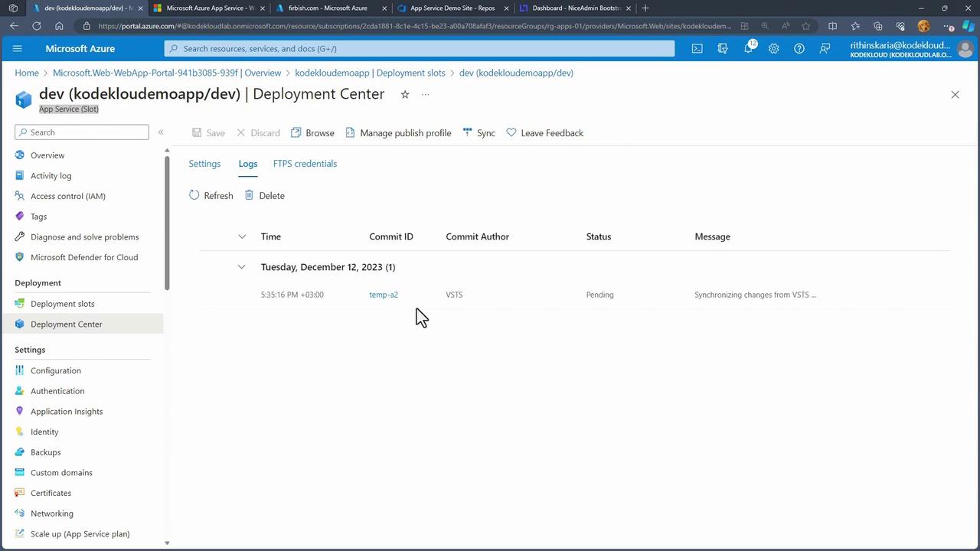Image resolution: width=980 pixels, height=551 pixels.
Task: Open Microsoft.Web-WebApp-Portal Overview breadcrumb
Action: point(167,73)
